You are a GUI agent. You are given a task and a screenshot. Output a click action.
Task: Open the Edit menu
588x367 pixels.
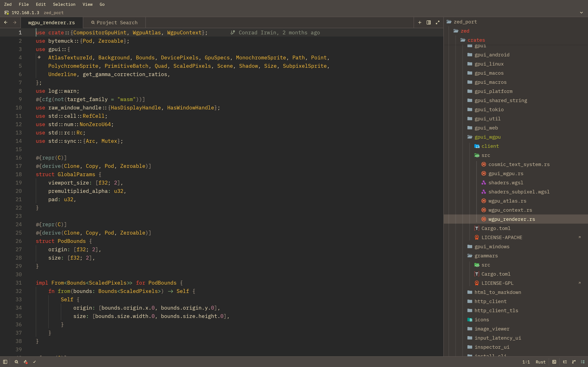41,4
